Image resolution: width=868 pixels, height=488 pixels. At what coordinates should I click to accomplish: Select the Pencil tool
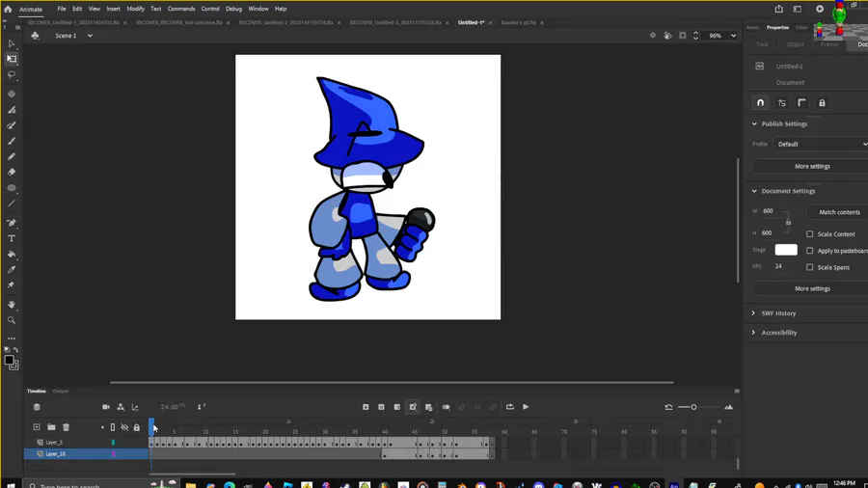11,156
